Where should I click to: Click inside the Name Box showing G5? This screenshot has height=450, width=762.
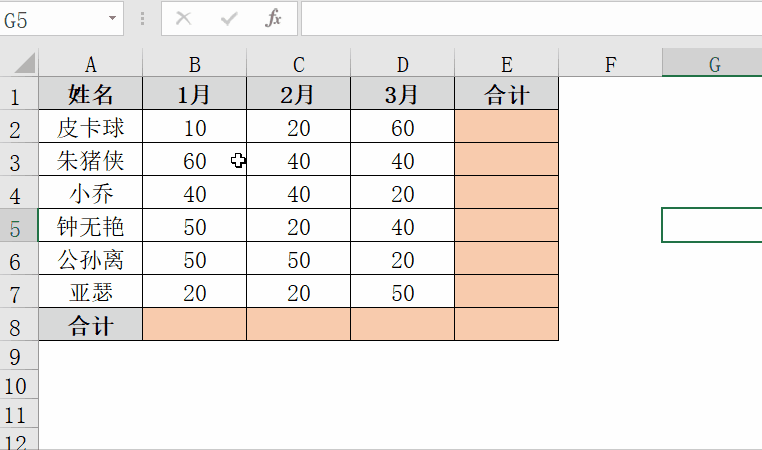tap(52, 18)
